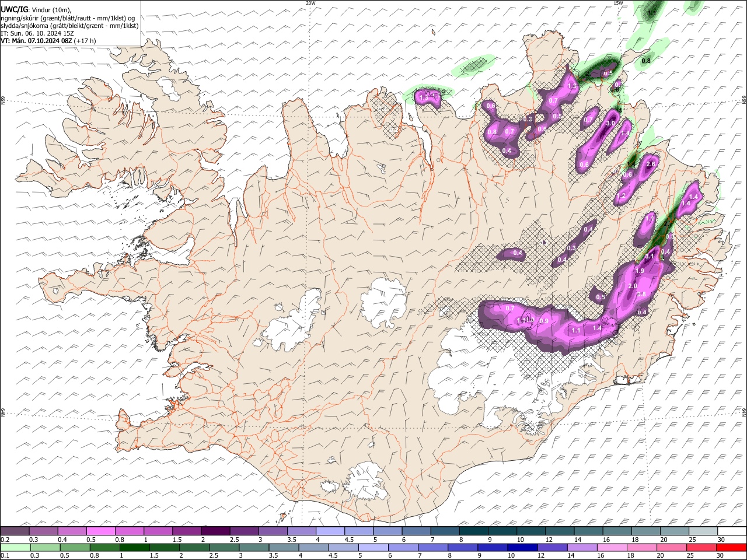747x560 pixels.
Task: Select pale green lower swatch between 0.1 and 0.3
Action: click(16, 547)
